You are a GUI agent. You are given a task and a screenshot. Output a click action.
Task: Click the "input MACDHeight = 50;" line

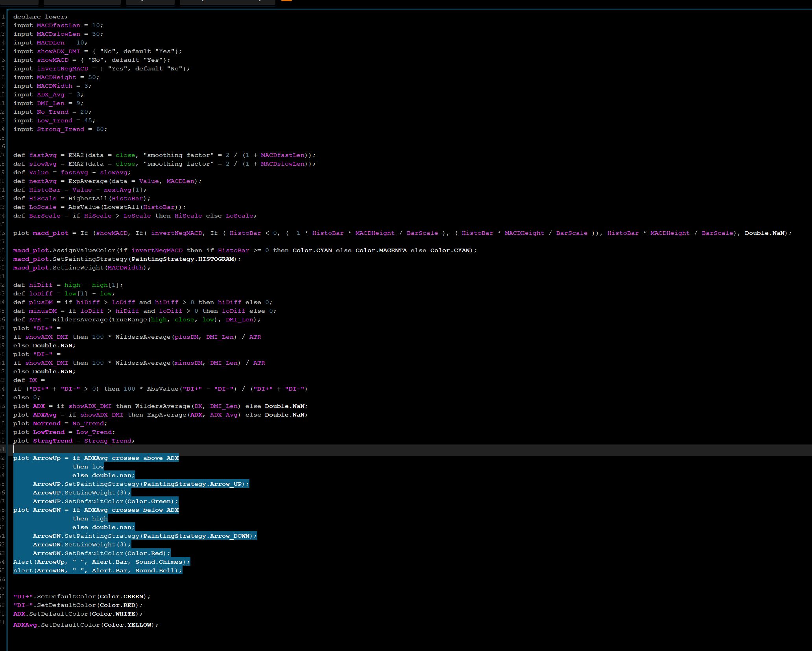56,77
